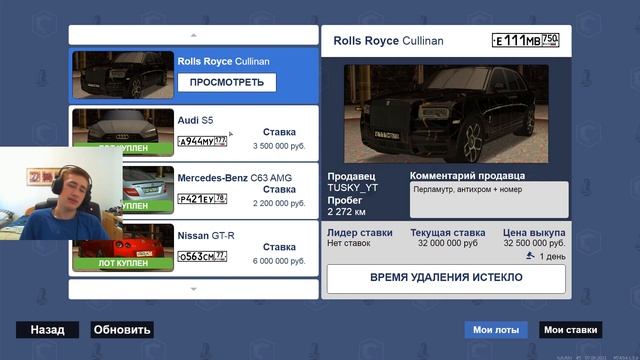Viewport: 640px width, 360px height.
Task: Click the auction hammer icon near 1 день
Action: point(530,256)
